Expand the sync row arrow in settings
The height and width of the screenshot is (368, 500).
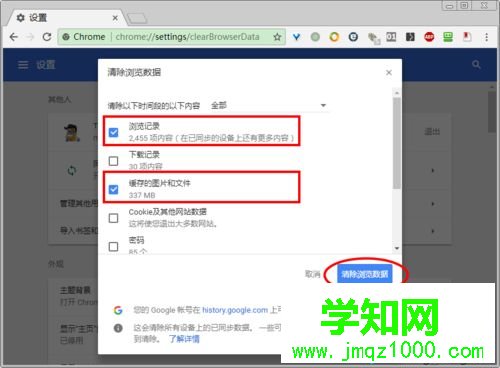433,171
